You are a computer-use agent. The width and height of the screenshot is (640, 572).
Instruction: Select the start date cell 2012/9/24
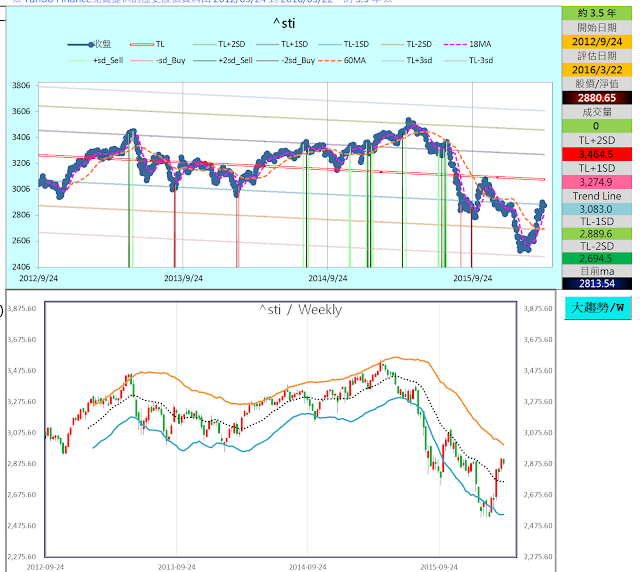point(597,42)
